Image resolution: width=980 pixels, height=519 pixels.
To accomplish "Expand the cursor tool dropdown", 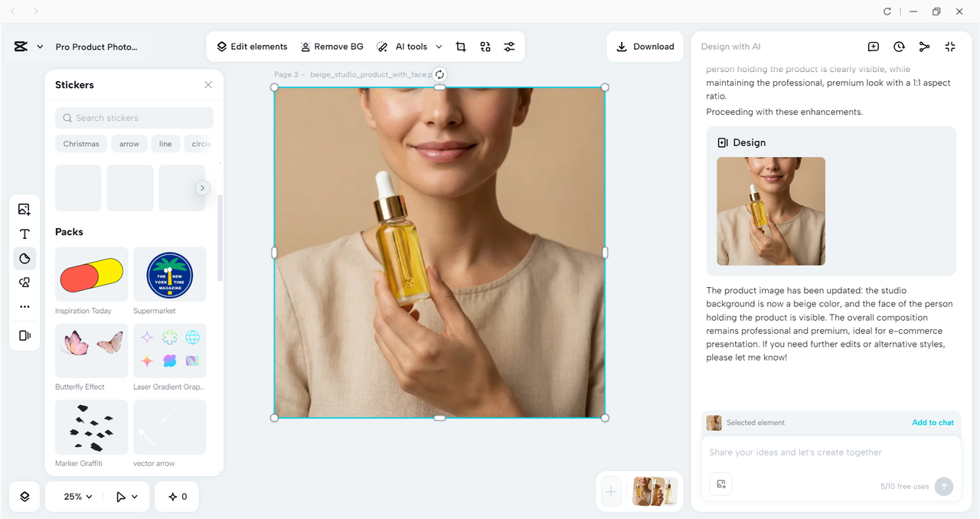I will pos(126,496).
